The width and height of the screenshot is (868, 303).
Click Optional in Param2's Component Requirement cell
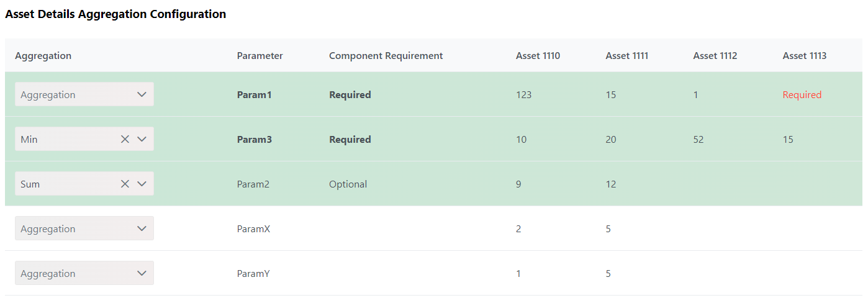348,184
